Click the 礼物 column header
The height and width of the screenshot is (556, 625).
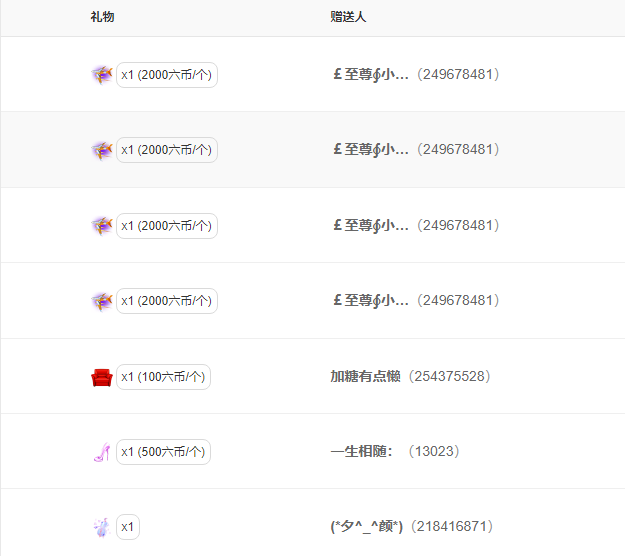click(102, 17)
